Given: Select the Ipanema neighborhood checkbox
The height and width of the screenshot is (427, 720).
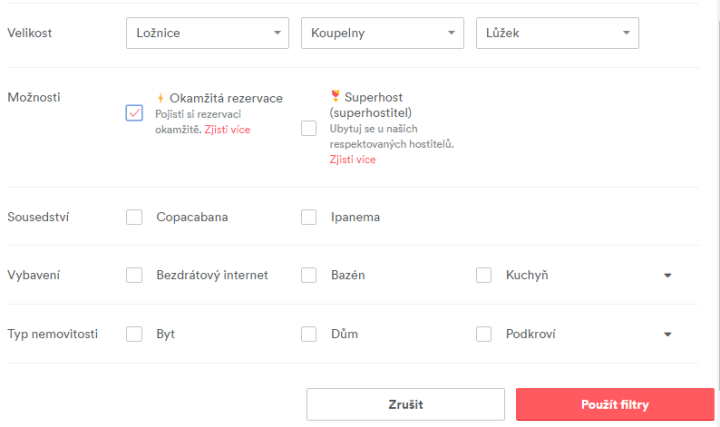Looking at the screenshot, I should [309, 217].
